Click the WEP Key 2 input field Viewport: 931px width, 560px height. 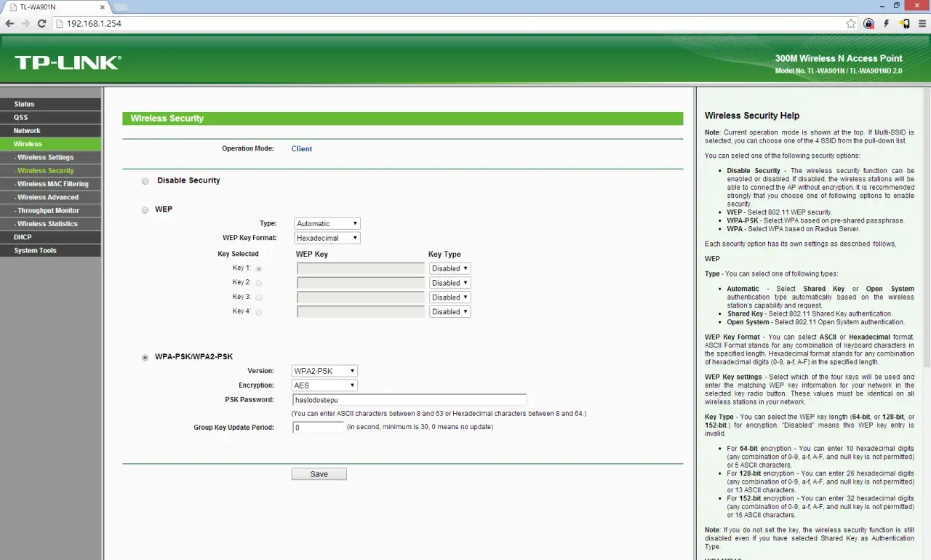coord(361,283)
